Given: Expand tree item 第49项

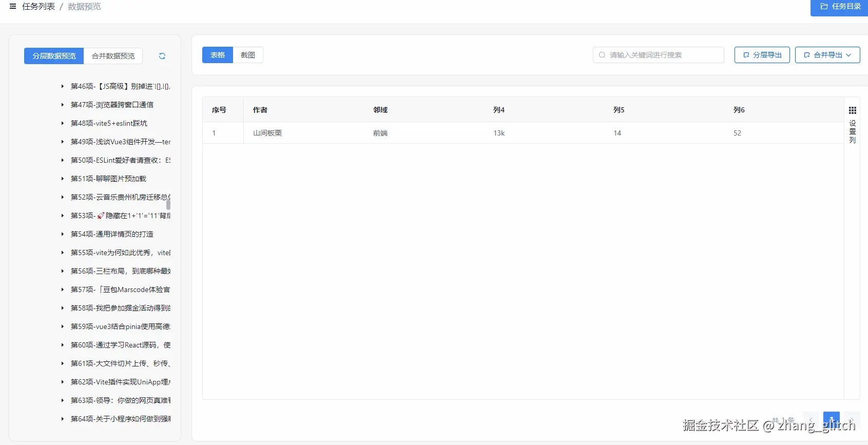Looking at the screenshot, I should pyautogui.click(x=63, y=142).
